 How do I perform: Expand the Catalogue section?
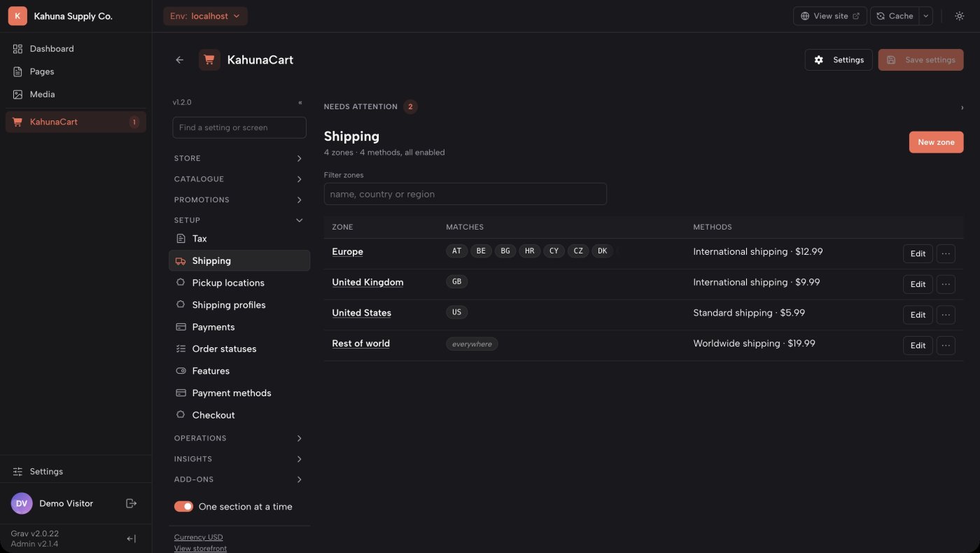click(239, 179)
